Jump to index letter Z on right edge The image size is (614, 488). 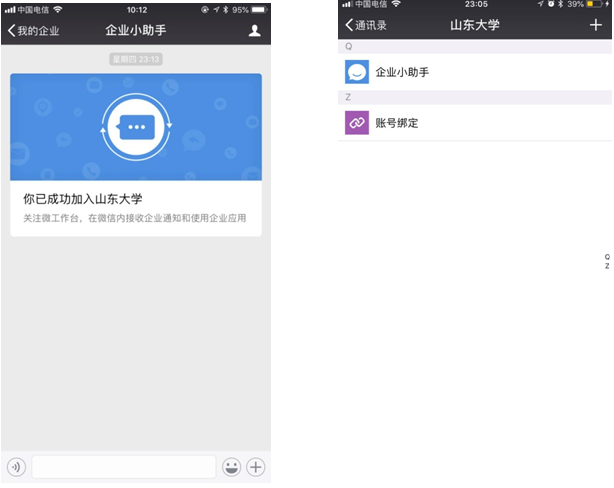607,266
